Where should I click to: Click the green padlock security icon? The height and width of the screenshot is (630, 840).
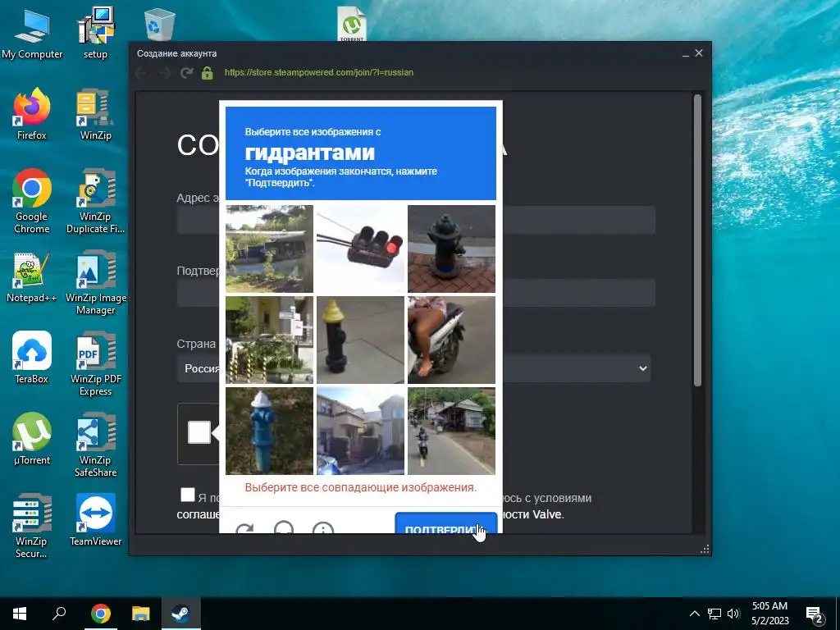[x=207, y=73]
